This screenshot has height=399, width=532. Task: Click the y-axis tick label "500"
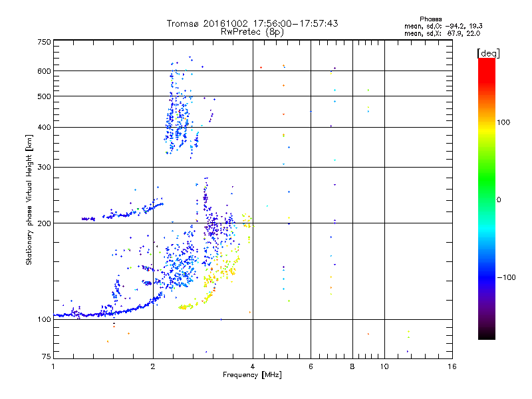point(45,96)
